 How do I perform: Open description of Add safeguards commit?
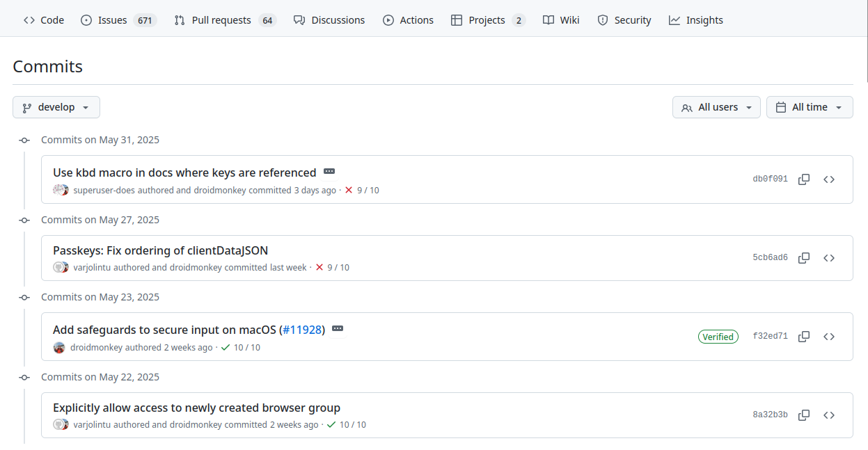(x=338, y=328)
